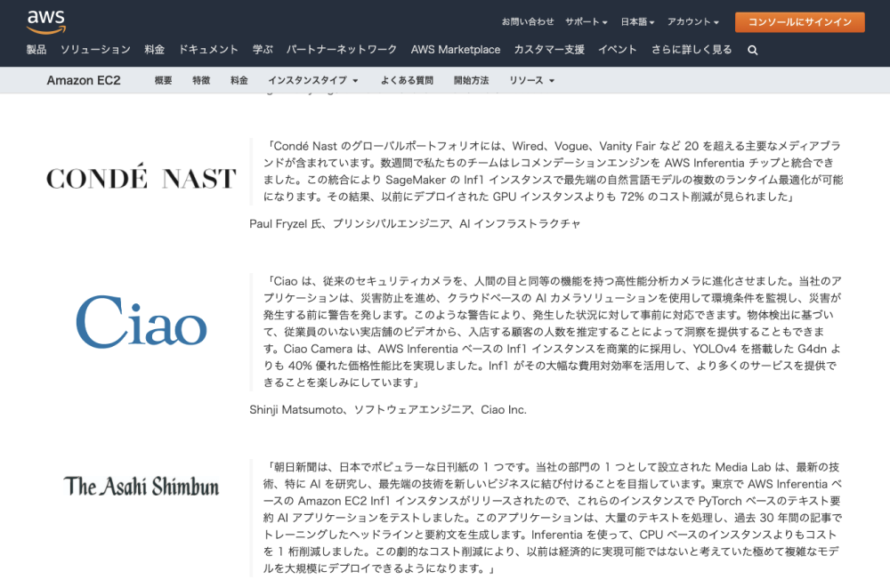
Task: Open the 日本語 language dropdown
Action: pyautogui.click(x=637, y=21)
